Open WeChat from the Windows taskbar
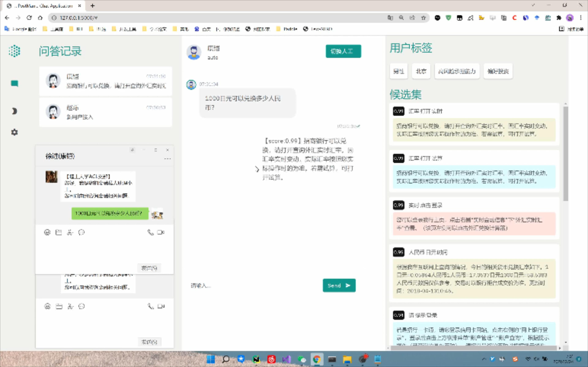Image resolution: width=588 pixels, height=367 pixels. (302, 359)
